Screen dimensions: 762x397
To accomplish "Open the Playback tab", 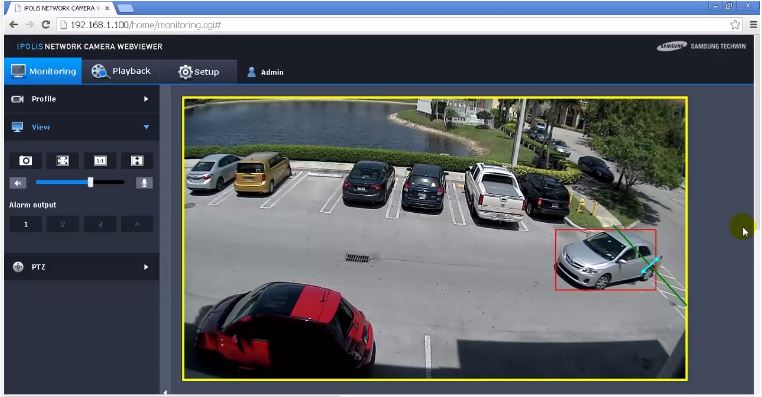I will pos(121,71).
